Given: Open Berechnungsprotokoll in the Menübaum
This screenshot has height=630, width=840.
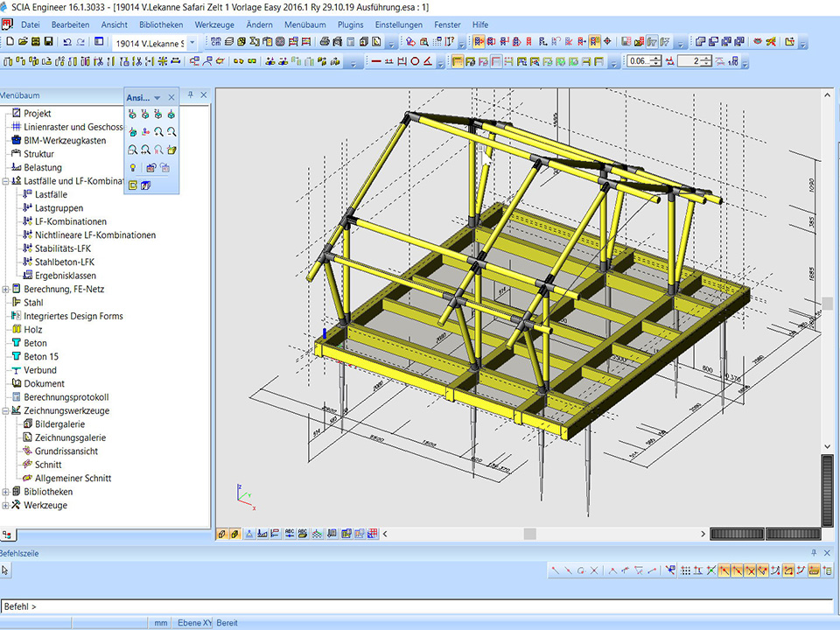Looking at the screenshot, I should point(66,397).
